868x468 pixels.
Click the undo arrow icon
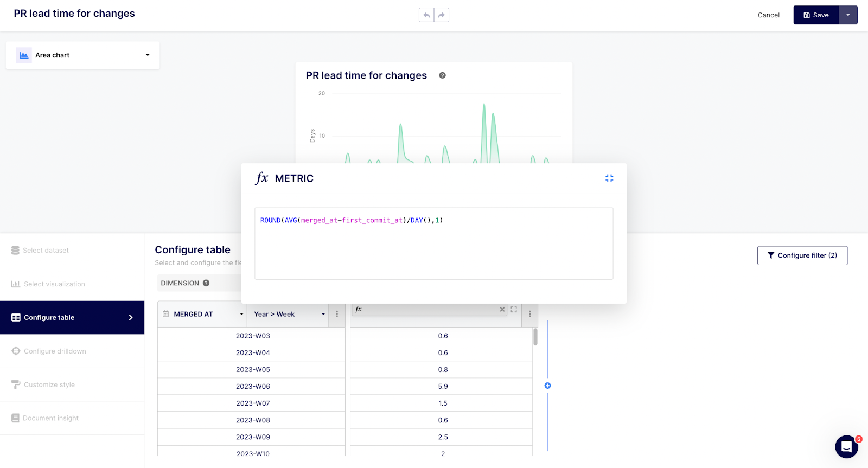[426, 15]
